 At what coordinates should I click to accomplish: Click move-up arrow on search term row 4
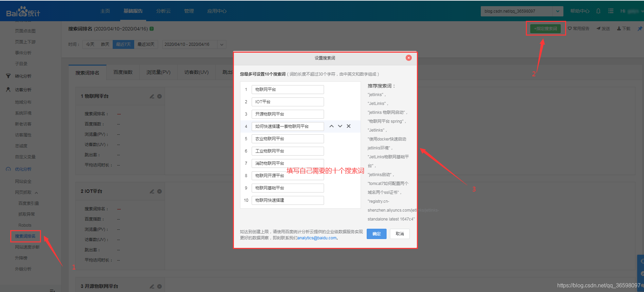(331, 126)
